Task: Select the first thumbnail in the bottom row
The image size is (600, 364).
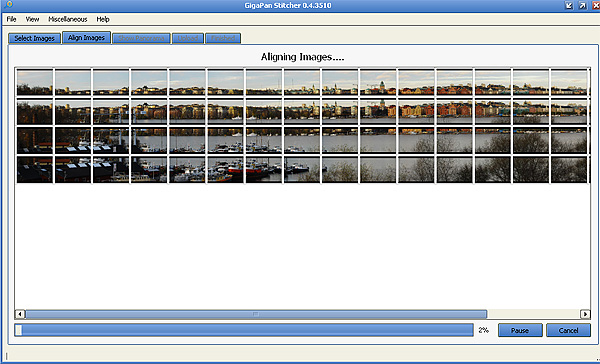Action: tap(35, 169)
